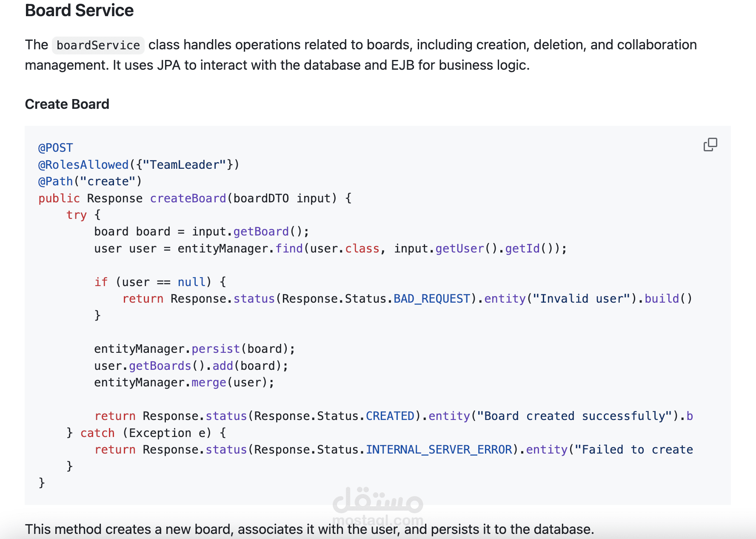Click the CREATED status constant
Viewport: 756px width, 539px height.
click(x=390, y=416)
